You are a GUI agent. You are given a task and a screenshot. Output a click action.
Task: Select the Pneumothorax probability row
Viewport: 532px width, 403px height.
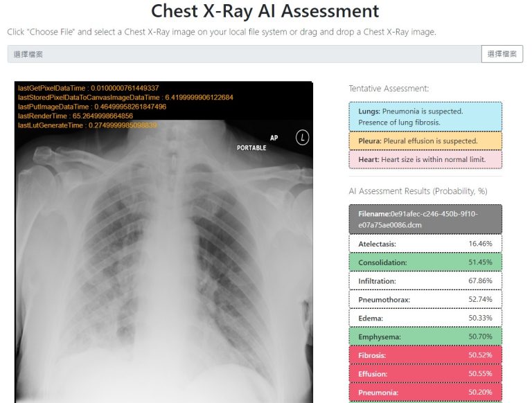click(x=425, y=300)
